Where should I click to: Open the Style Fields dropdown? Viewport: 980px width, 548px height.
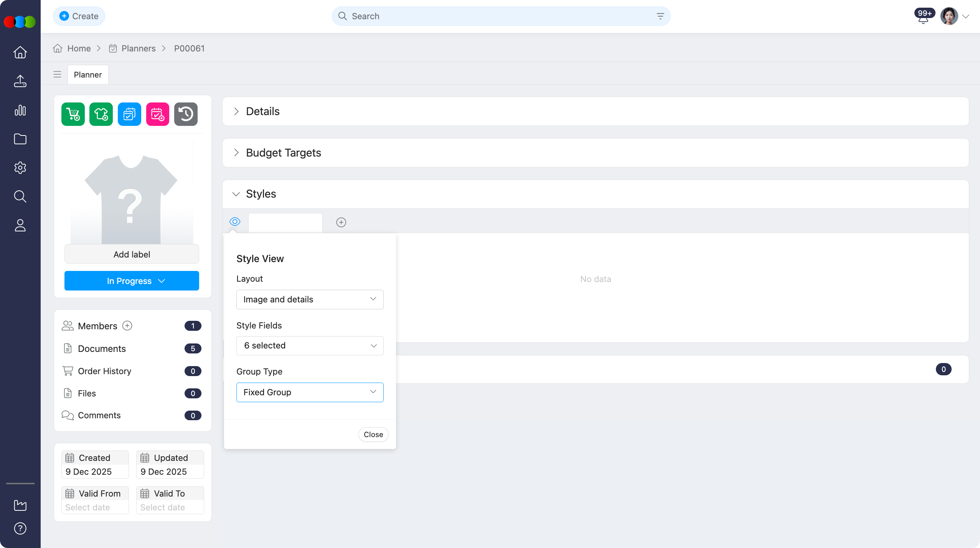click(310, 345)
